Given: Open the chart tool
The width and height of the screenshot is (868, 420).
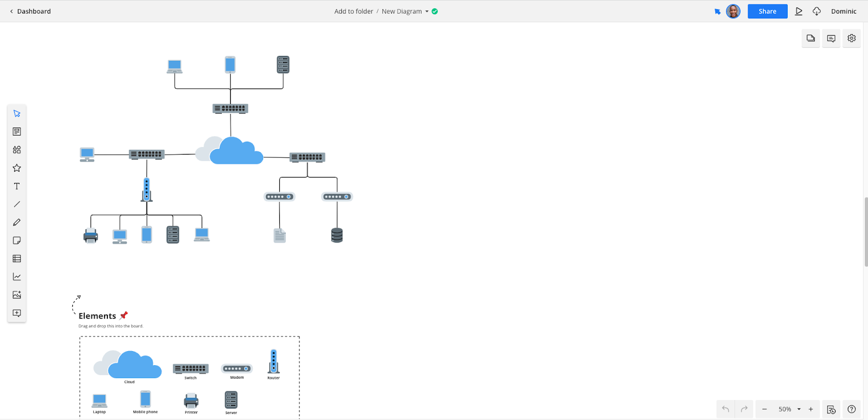Looking at the screenshot, I should click(17, 277).
